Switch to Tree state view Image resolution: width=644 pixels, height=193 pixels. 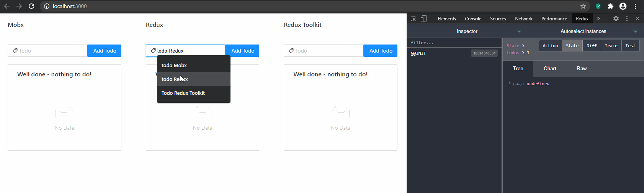coord(518,69)
